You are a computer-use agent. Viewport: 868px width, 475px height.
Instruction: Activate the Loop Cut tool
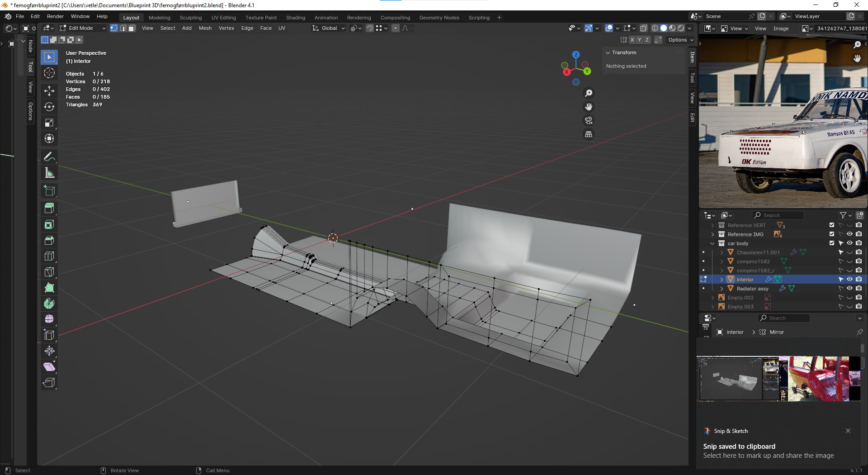click(x=49, y=256)
